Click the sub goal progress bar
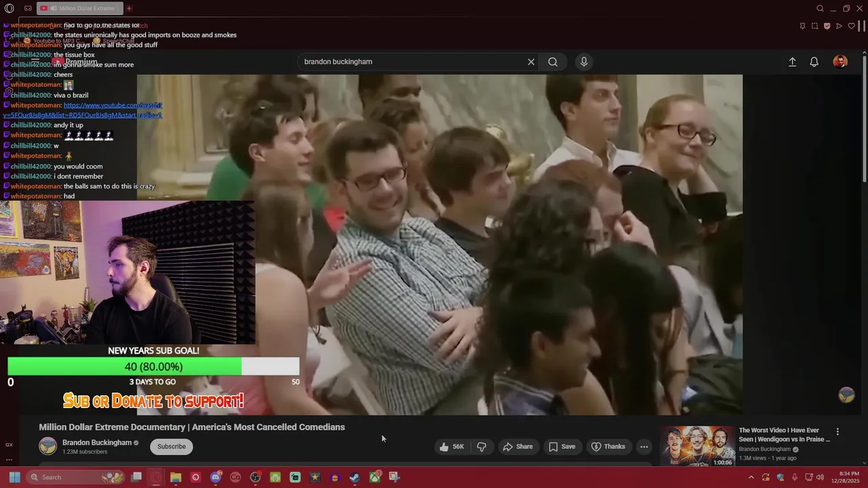Screen dimensions: 868x488 153,367
